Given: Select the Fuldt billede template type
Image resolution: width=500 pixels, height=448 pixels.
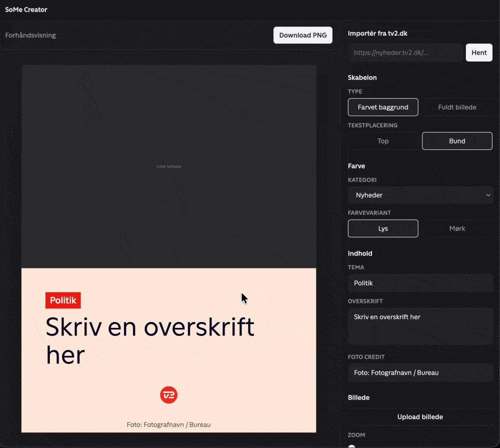Looking at the screenshot, I should click(457, 107).
